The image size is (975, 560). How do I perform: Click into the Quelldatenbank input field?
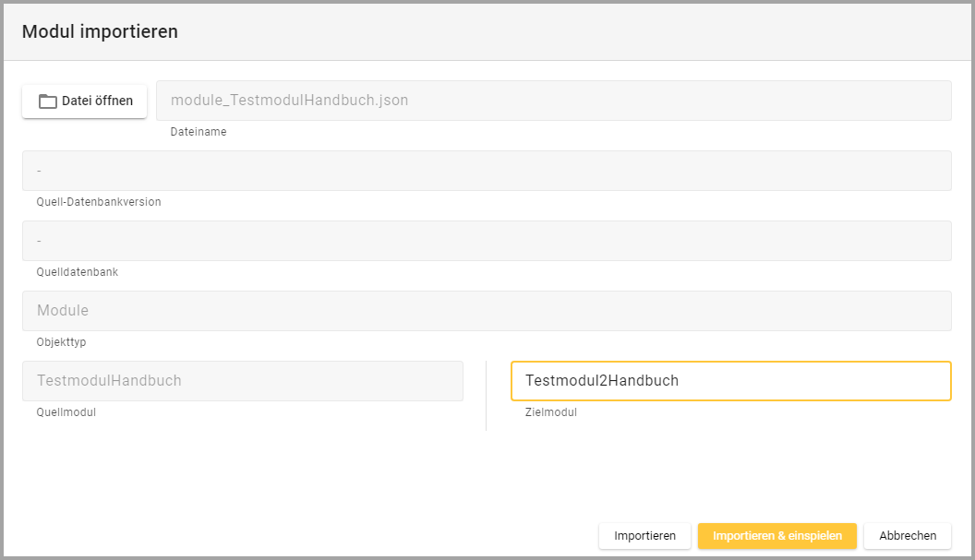487,241
